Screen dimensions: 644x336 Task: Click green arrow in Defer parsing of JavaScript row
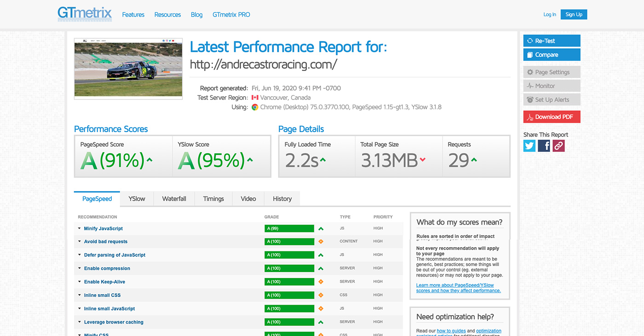tap(321, 255)
